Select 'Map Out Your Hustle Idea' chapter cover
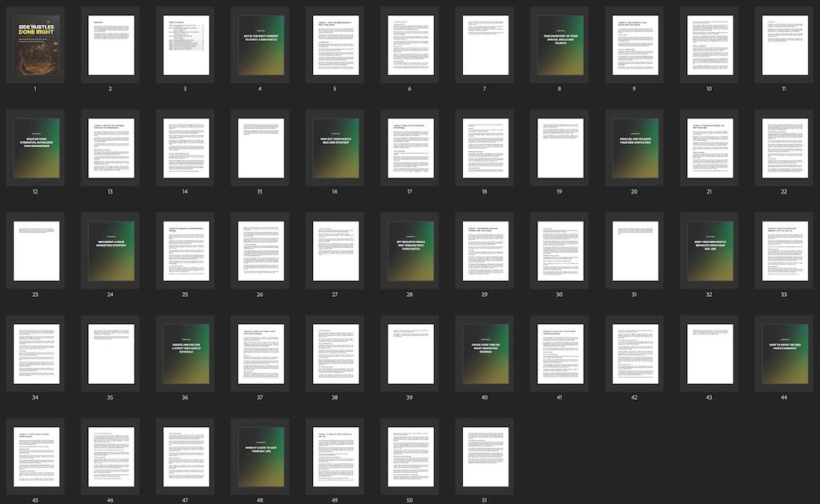Viewport: 820px width, 504px height. pyautogui.click(x=336, y=148)
